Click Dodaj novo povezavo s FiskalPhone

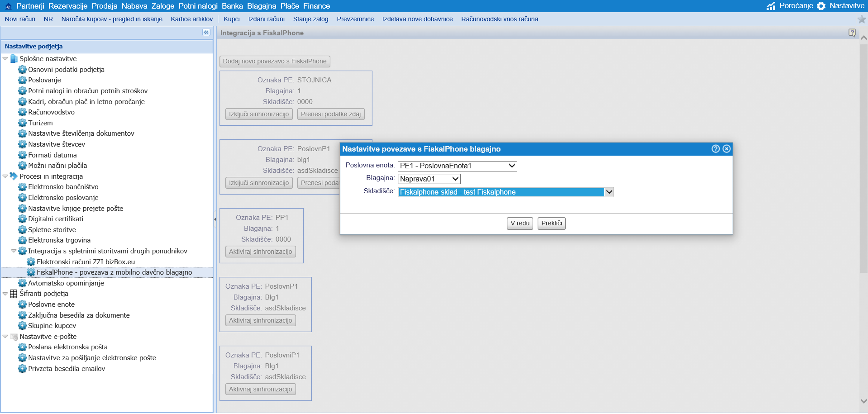(275, 61)
